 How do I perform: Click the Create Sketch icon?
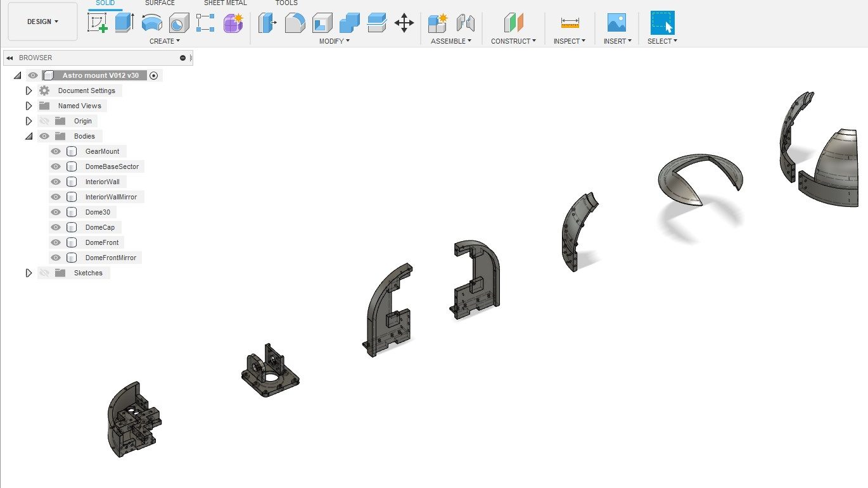click(98, 23)
